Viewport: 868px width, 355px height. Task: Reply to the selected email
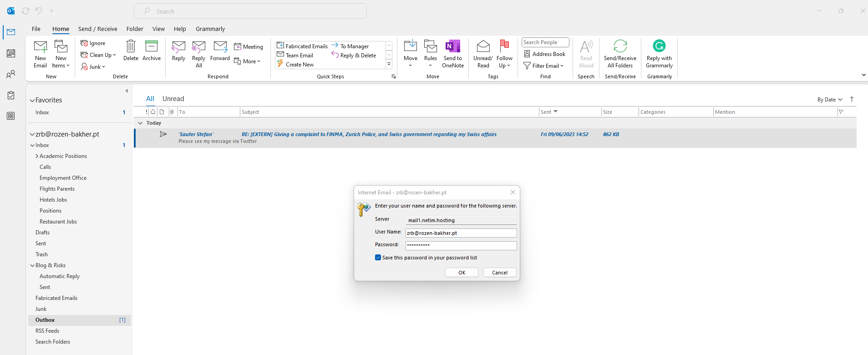(x=178, y=51)
